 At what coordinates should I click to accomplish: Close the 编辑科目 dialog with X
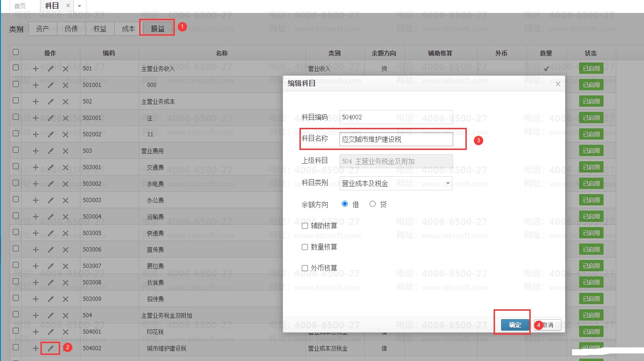pyautogui.click(x=558, y=84)
